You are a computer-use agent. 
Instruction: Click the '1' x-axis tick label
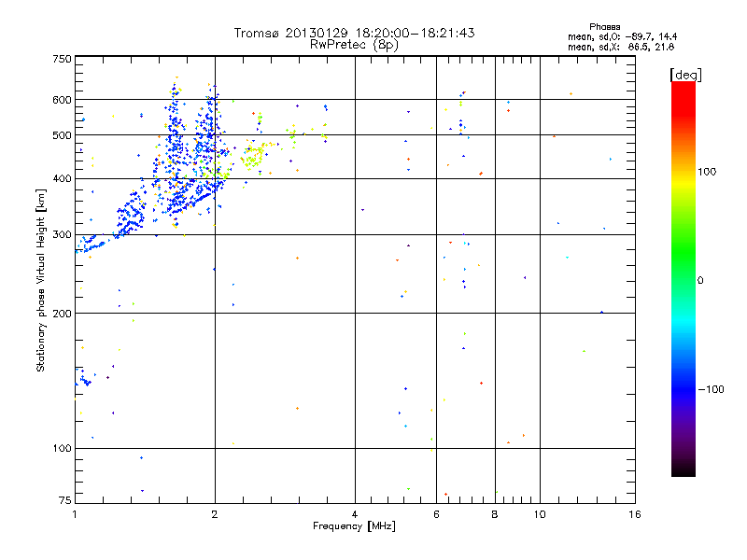pyautogui.click(x=75, y=514)
